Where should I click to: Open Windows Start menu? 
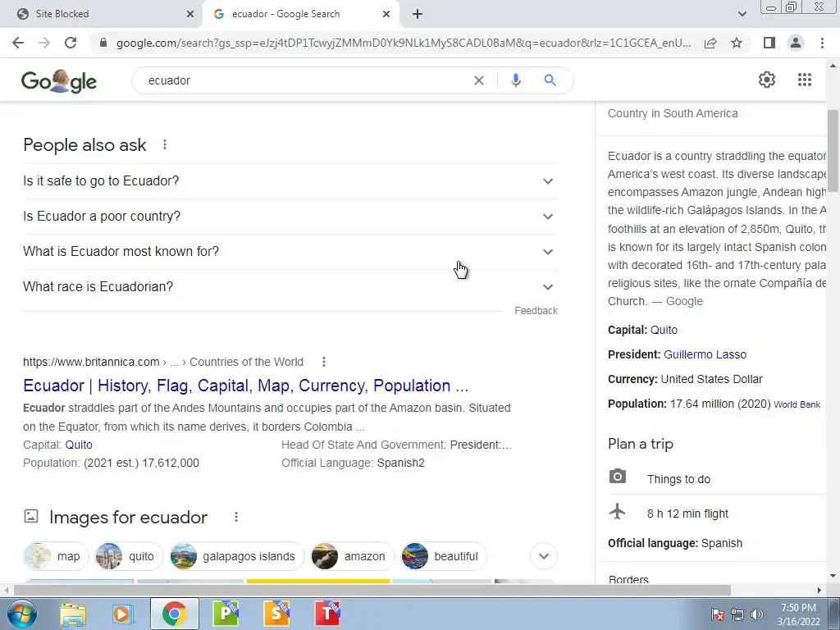point(21,614)
